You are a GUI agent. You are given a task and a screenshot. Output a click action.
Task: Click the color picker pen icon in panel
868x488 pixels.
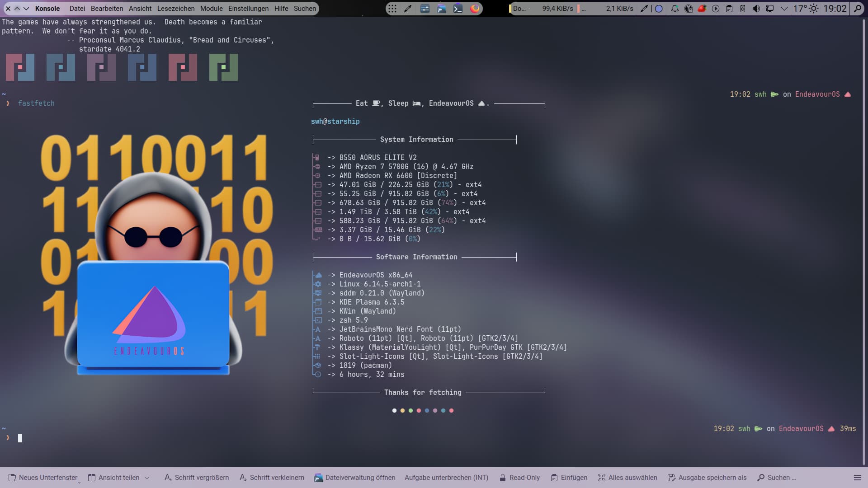[408, 9]
